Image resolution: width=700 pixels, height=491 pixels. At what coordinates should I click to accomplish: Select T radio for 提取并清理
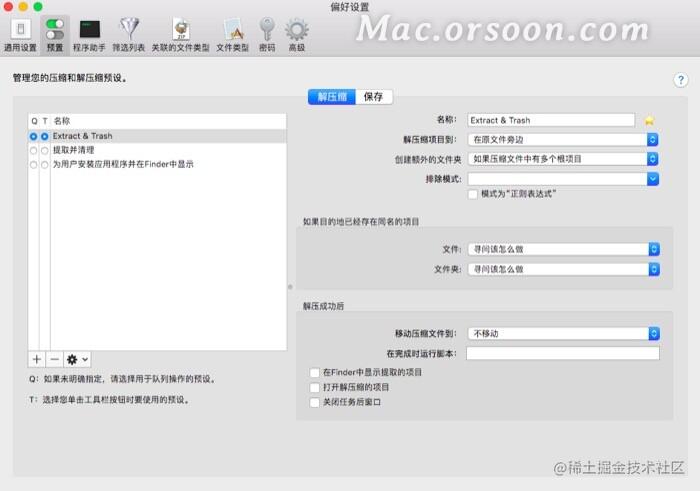pyautogui.click(x=45, y=150)
